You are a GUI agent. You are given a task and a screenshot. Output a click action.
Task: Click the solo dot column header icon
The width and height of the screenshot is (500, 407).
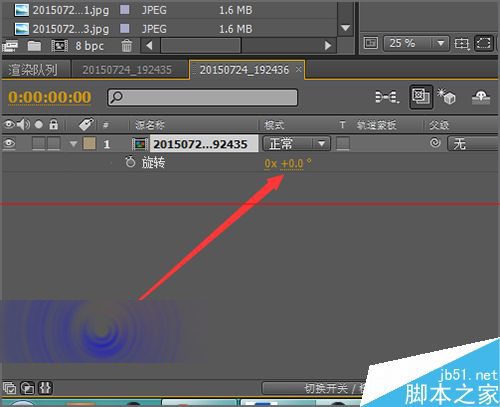pyautogui.click(x=39, y=125)
